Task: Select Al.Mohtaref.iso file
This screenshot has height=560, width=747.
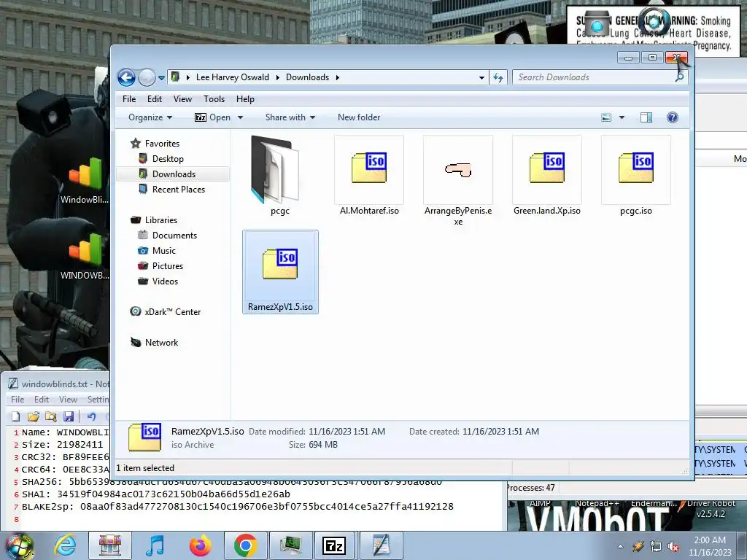Action: point(369,176)
